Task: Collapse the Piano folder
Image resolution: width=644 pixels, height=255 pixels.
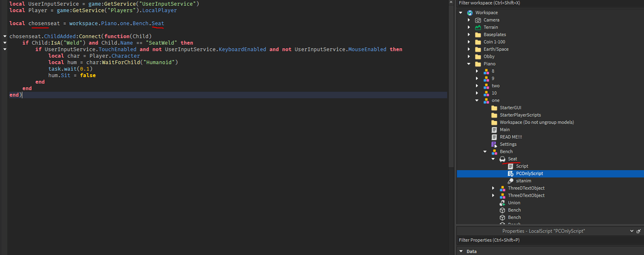Action: (x=469, y=64)
